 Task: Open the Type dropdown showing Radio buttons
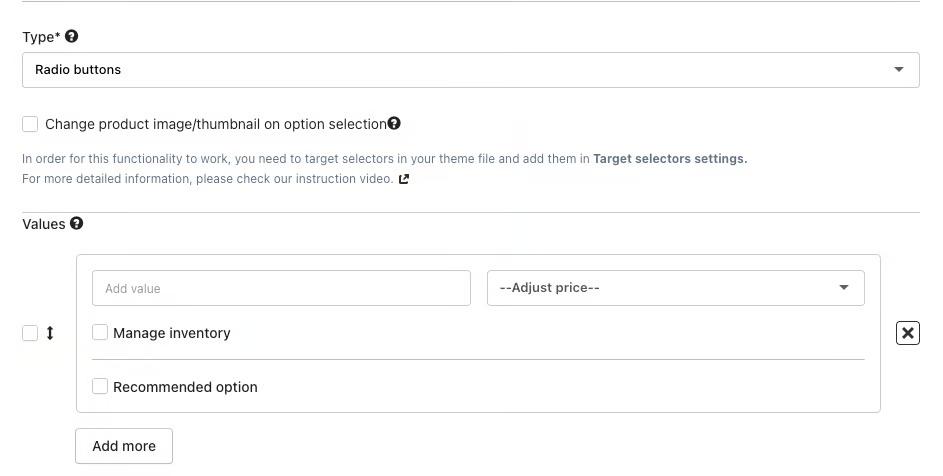470,70
